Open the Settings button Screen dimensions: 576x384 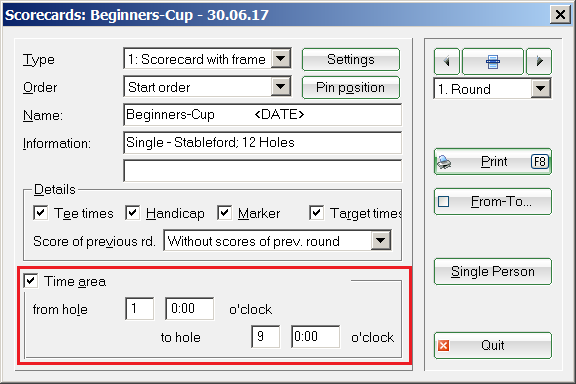(351, 60)
